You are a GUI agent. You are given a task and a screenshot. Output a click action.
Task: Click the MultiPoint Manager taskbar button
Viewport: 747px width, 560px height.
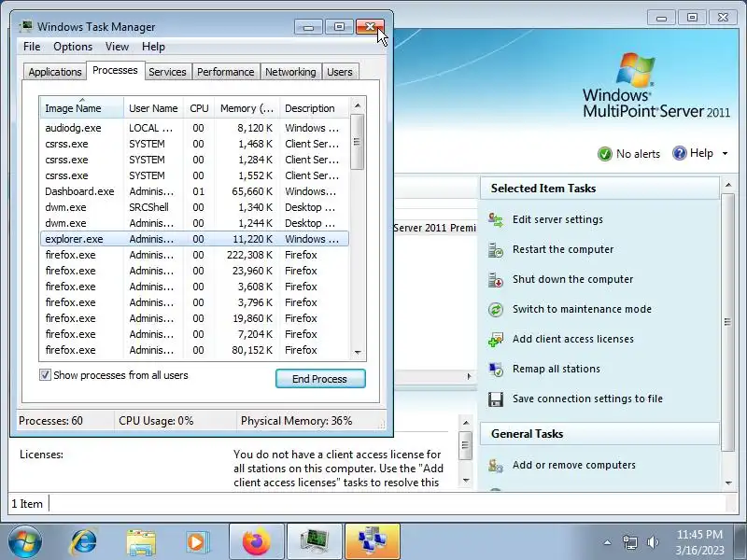click(373, 541)
